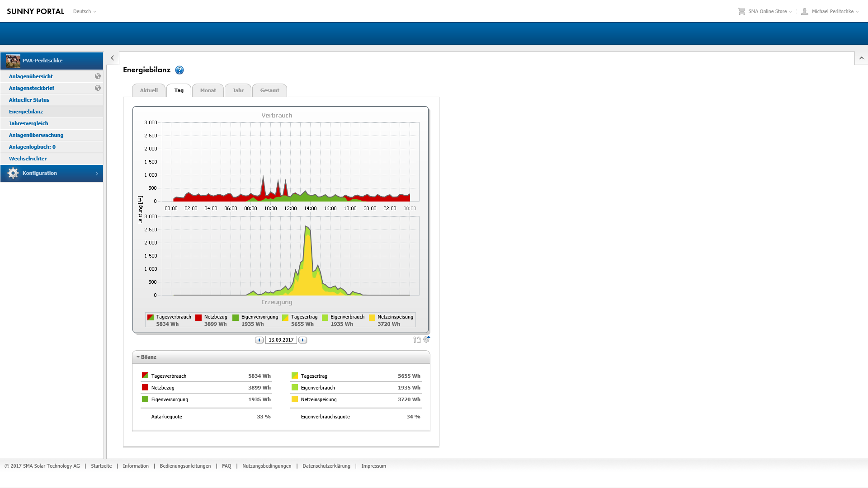The height and width of the screenshot is (488, 868).
Task: Click the SMA Online Store cart icon
Action: pos(741,11)
